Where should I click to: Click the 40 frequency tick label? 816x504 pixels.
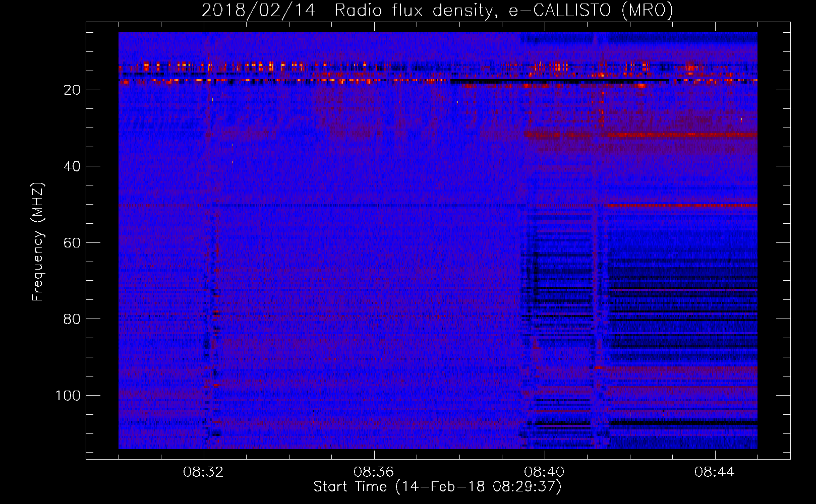[73, 166]
